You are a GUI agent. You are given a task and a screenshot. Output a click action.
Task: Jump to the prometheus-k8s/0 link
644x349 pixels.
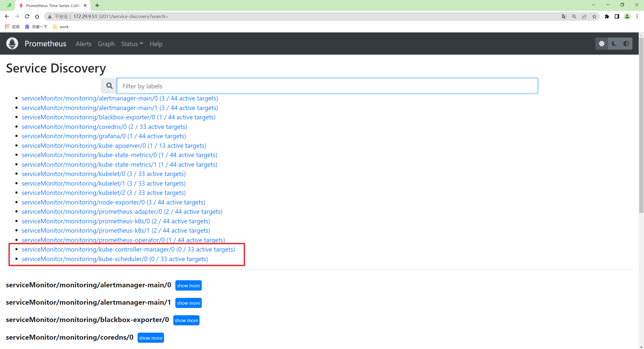tap(116, 221)
